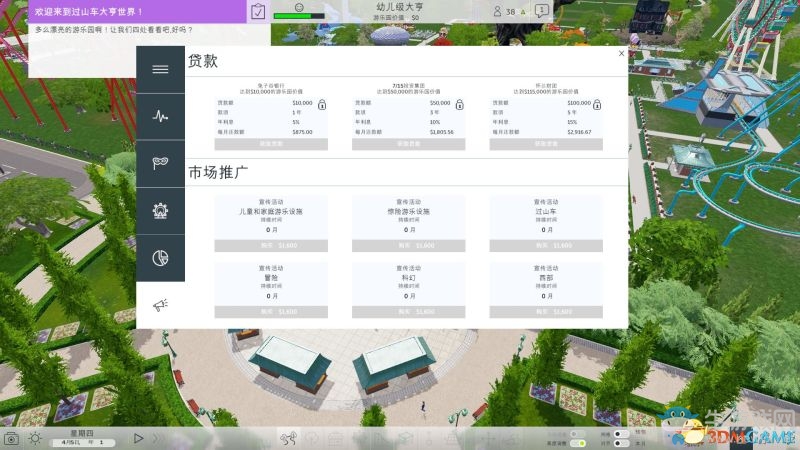Toggle the green height-adjust switch
Viewport: 800px width, 450px height.
click(x=578, y=443)
